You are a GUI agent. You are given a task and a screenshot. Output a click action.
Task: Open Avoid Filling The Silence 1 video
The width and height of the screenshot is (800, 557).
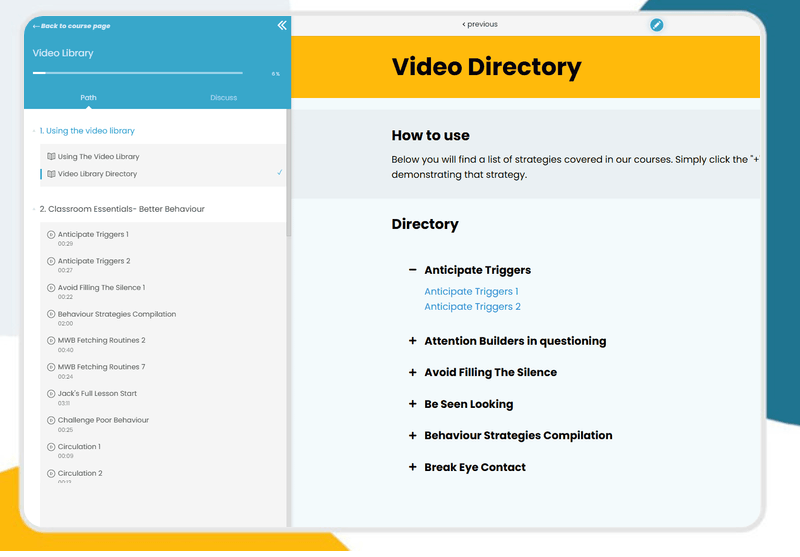pyautogui.click(x=102, y=287)
